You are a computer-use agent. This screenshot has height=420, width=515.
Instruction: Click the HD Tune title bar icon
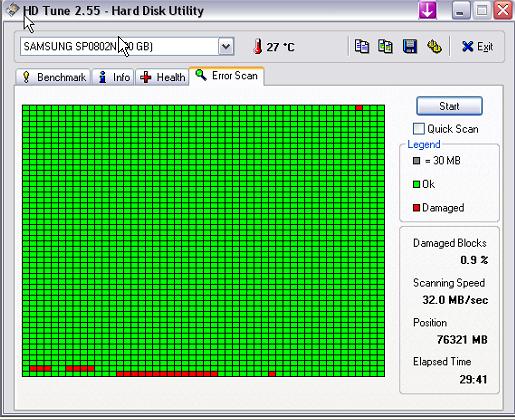[13, 9]
